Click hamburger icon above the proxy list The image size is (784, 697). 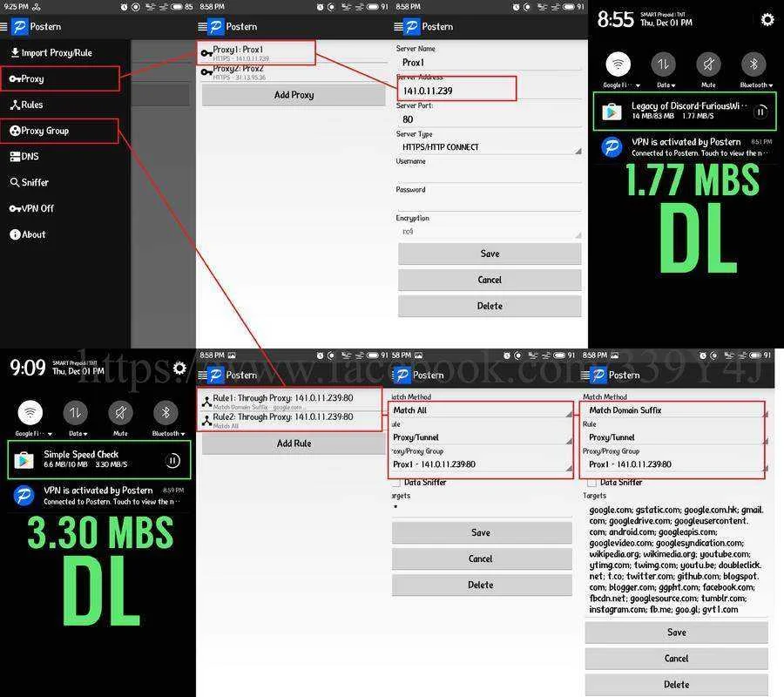(202, 26)
